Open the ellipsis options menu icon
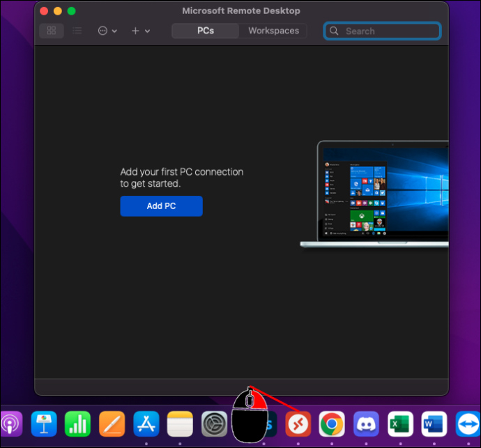 click(x=102, y=31)
